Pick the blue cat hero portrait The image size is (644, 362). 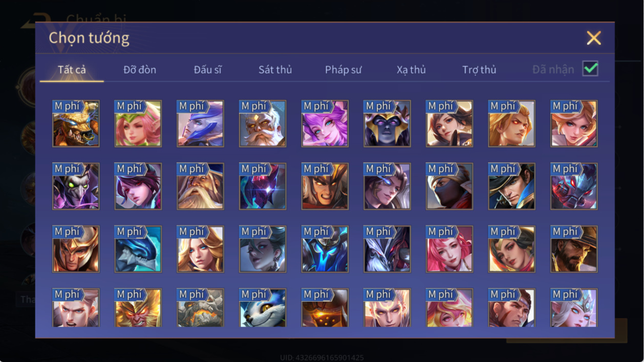(x=263, y=308)
